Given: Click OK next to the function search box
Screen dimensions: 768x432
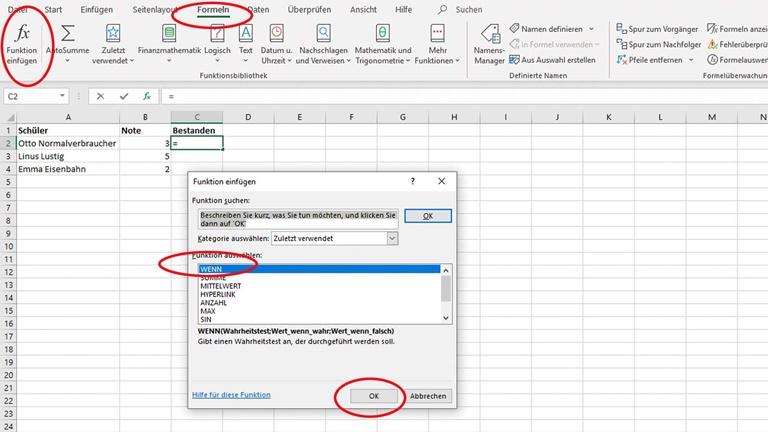Looking at the screenshot, I should 428,216.
